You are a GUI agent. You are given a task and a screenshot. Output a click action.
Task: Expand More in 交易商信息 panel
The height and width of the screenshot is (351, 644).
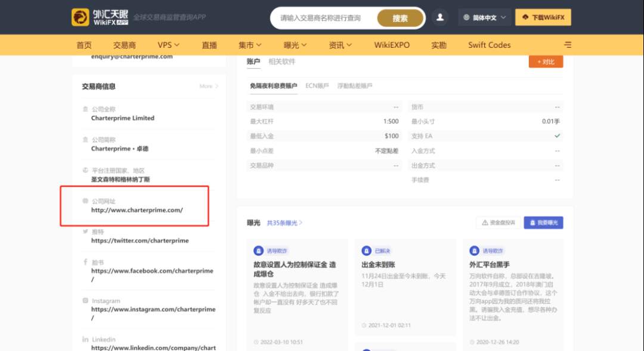click(x=209, y=86)
